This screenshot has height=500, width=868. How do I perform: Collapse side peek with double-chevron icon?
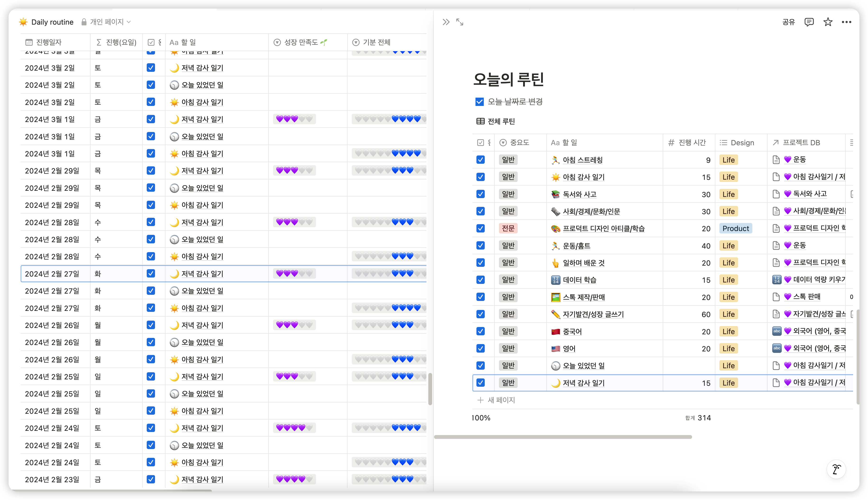(x=446, y=22)
